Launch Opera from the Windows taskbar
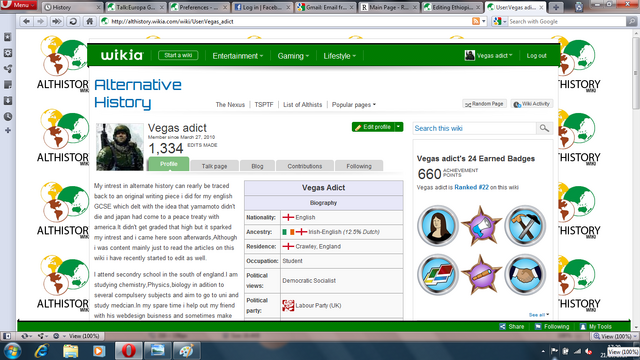Screen dimensions: 640x360 [x=129, y=351]
